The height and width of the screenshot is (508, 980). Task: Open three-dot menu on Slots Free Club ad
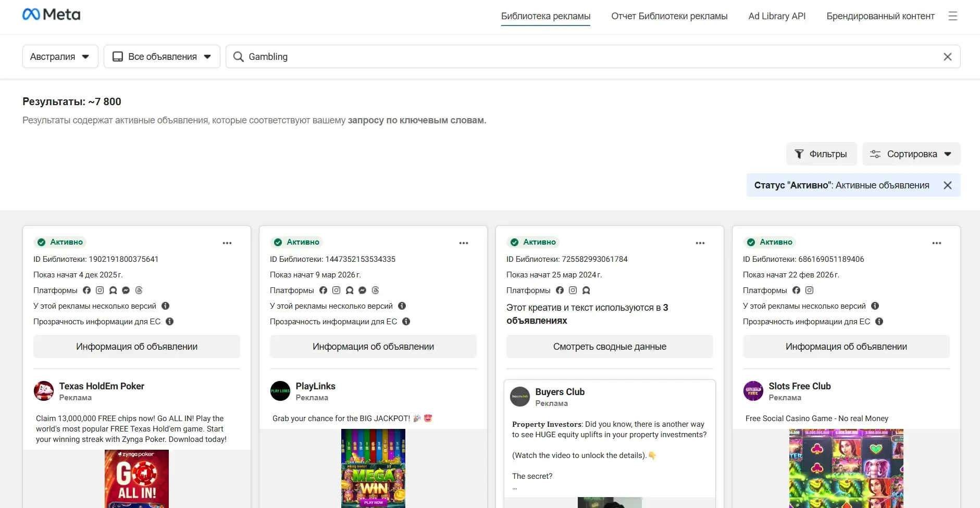tap(937, 243)
